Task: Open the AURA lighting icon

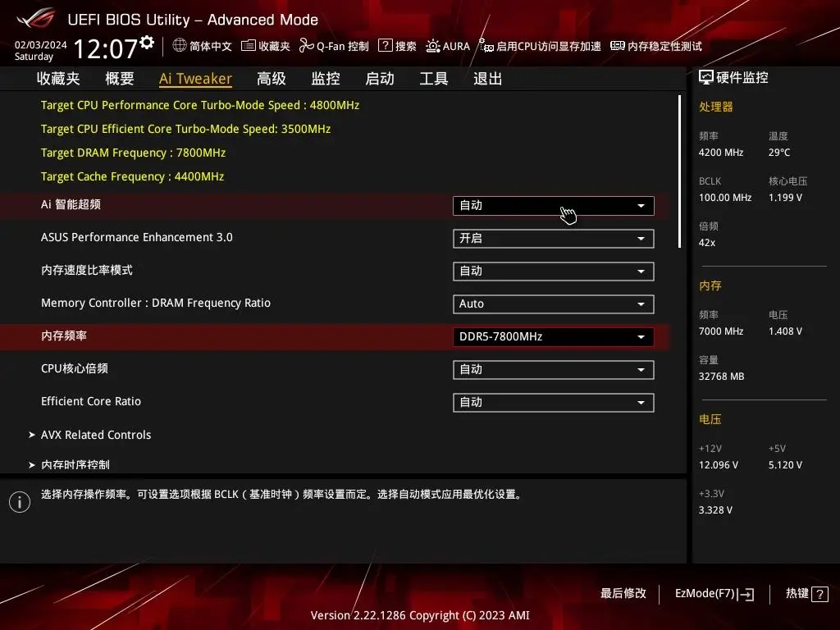Action: (x=433, y=46)
